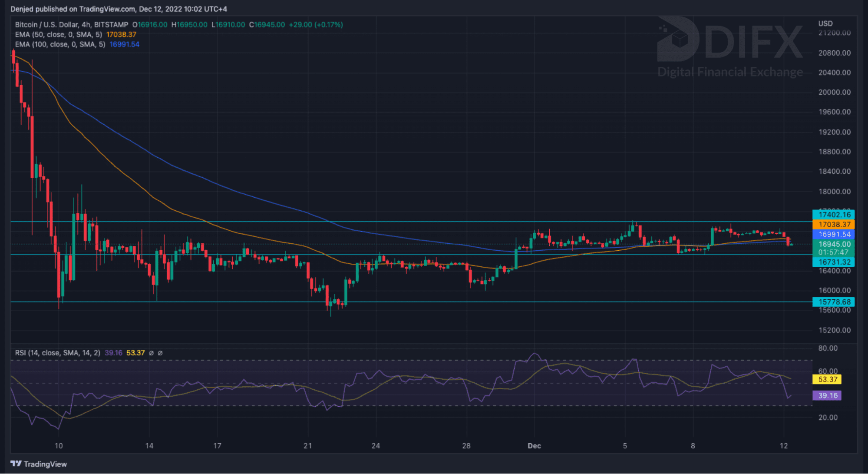Click the Bitcoin / U.S. Dollar symbol title

click(x=46, y=25)
